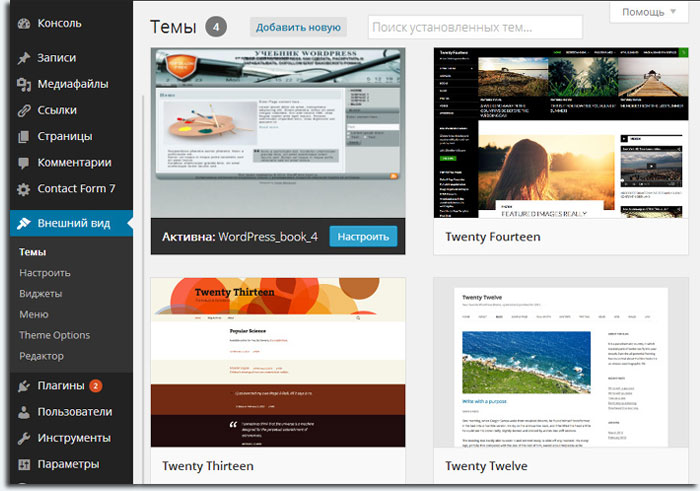Viewport: 700px width, 491px height.
Task: Click the Инструменты wrench icon
Action: tap(24, 438)
